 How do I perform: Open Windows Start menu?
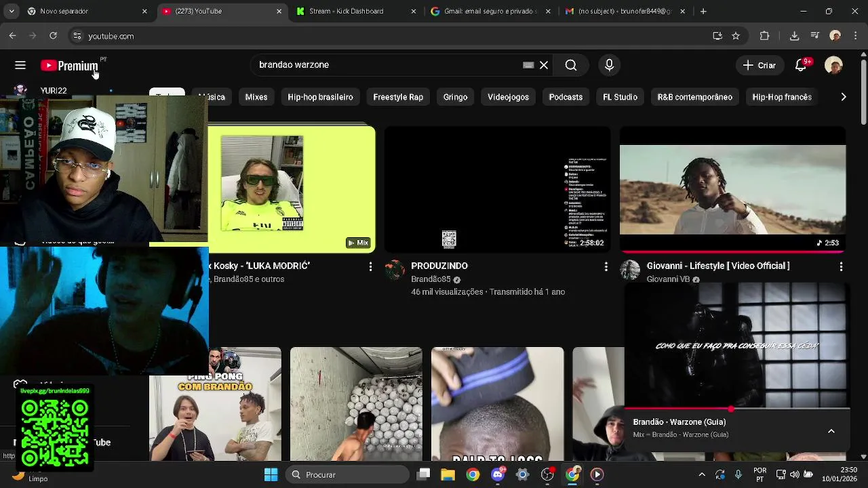271,474
